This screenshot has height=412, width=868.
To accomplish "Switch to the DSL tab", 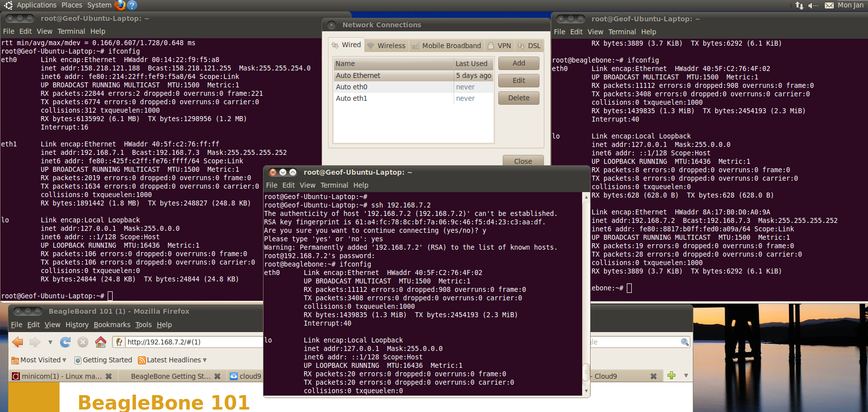I will (529, 46).
